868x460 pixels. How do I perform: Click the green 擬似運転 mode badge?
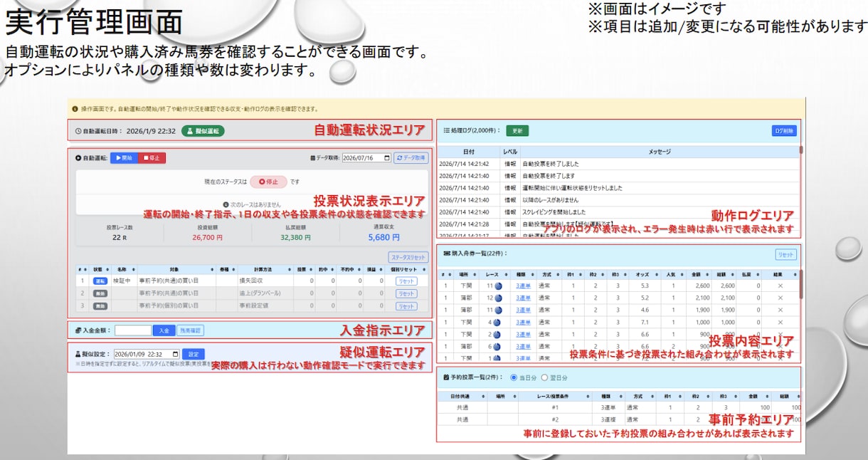click(x=203, y=131)
